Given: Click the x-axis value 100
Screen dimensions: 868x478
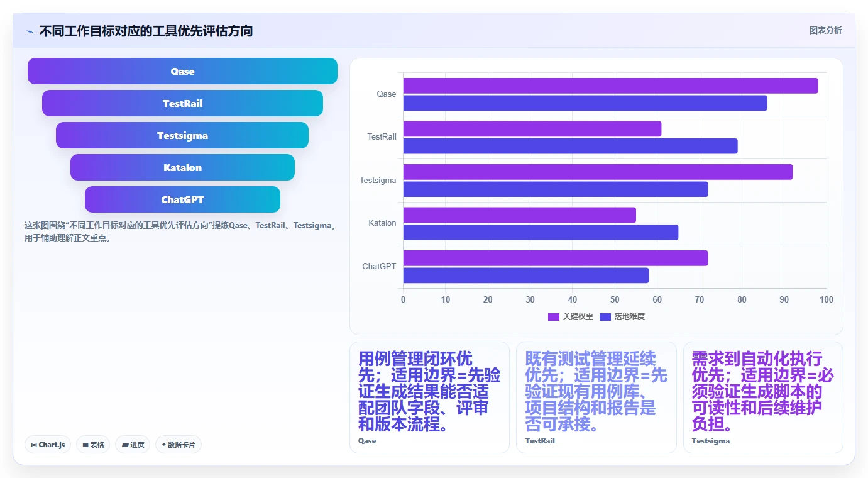Looking at the screenshot, I should pos(827,299).
